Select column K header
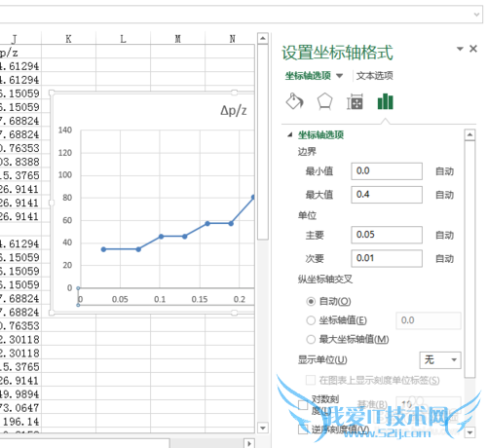This screenshot has width=487, height=448. [68, 39]
